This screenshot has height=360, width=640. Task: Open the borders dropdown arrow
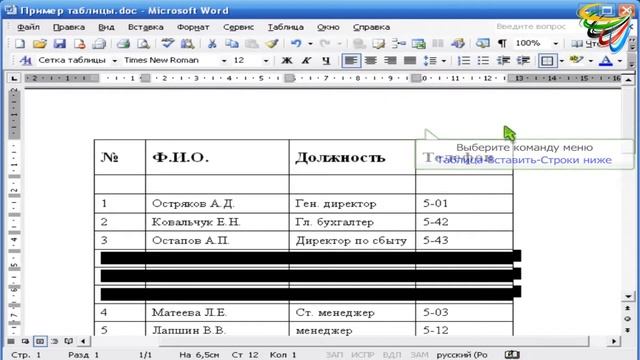562,61
